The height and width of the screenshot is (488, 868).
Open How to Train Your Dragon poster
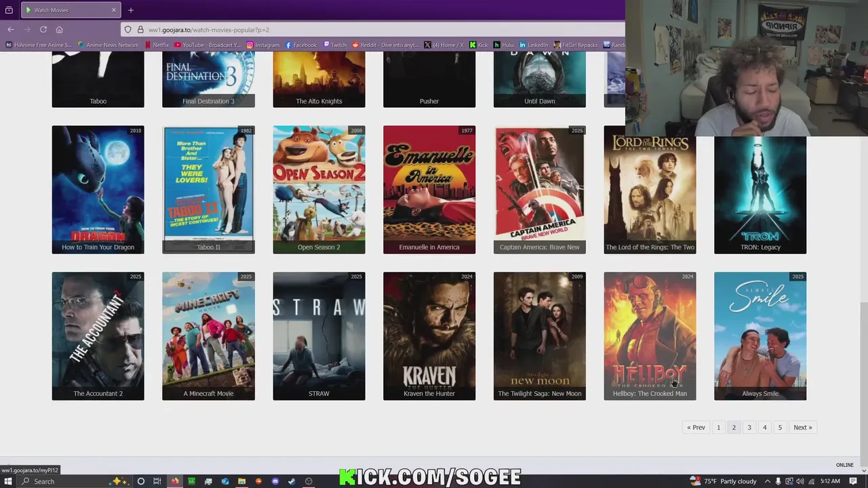tap(98, 190)
